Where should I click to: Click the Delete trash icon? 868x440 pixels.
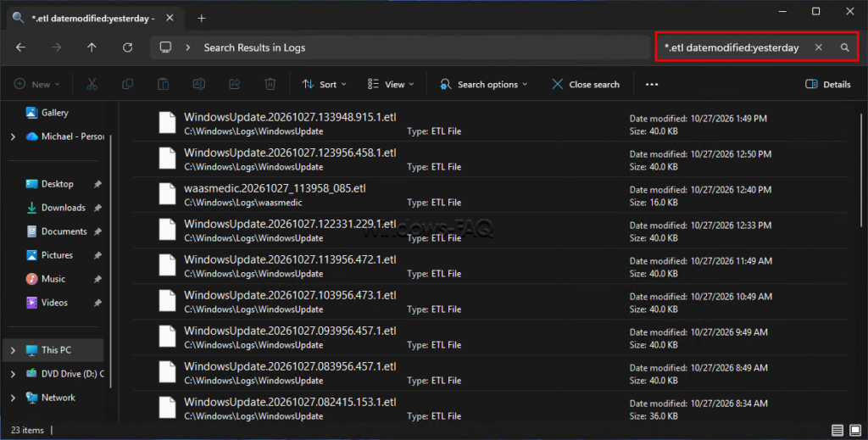click(270, 84)
